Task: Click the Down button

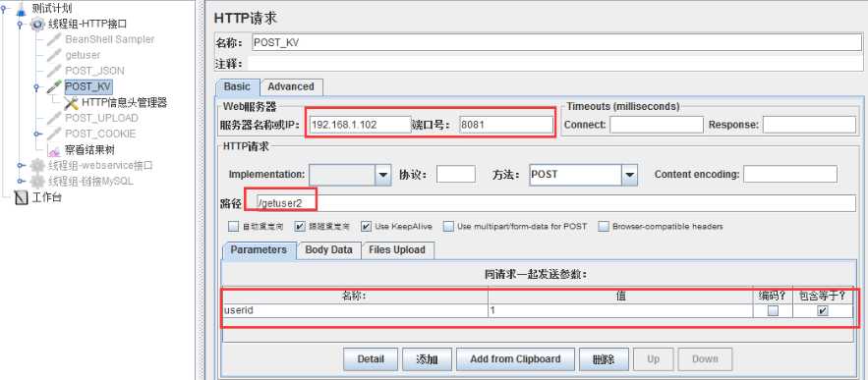Action: (705, 359)
